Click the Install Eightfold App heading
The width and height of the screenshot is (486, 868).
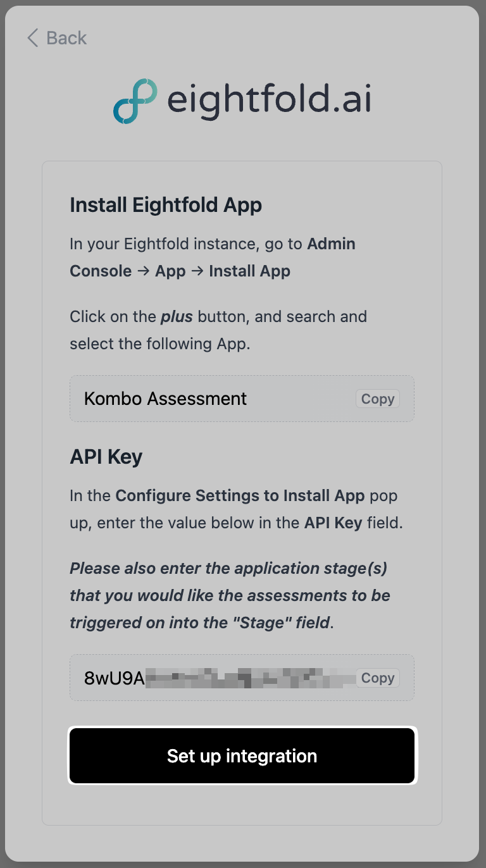pos(166,206)
